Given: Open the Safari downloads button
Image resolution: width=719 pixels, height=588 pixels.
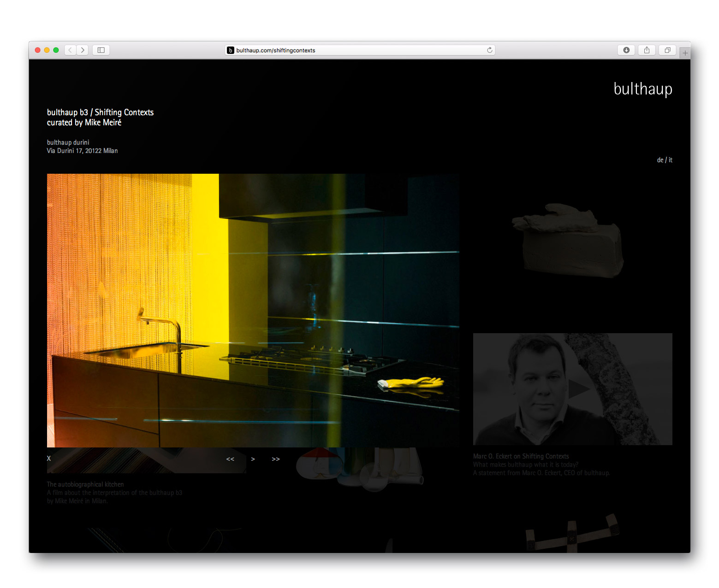Looking at the screenshot, I should (626, 50).
